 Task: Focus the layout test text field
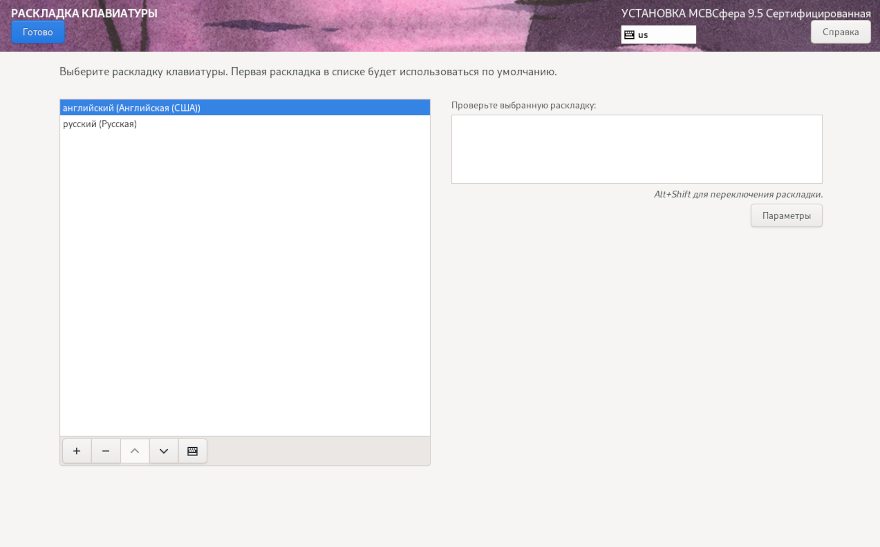[636, 149]
